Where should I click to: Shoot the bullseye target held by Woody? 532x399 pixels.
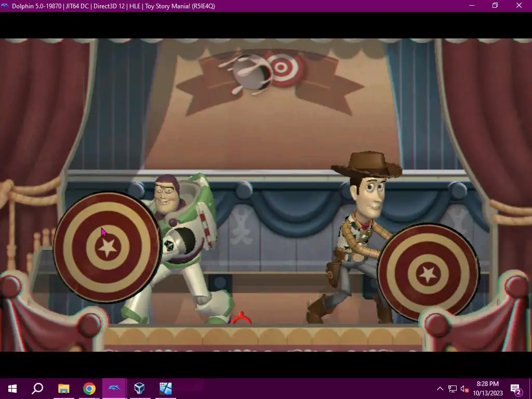(x=428, y=273)
